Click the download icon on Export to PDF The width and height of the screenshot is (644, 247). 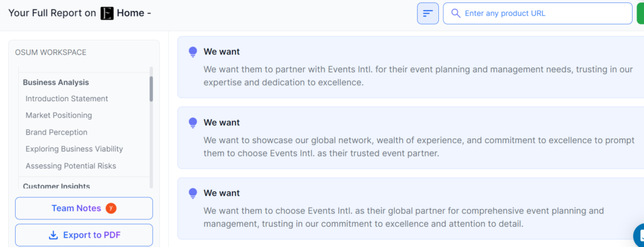(53, 235)
